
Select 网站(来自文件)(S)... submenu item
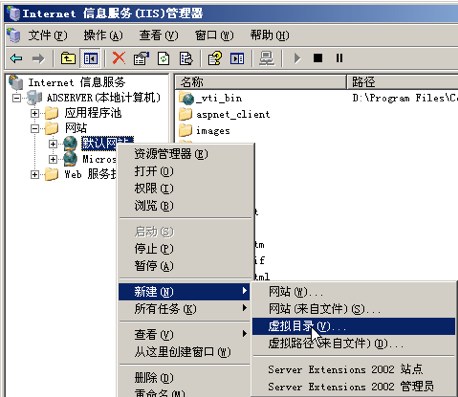354,309
